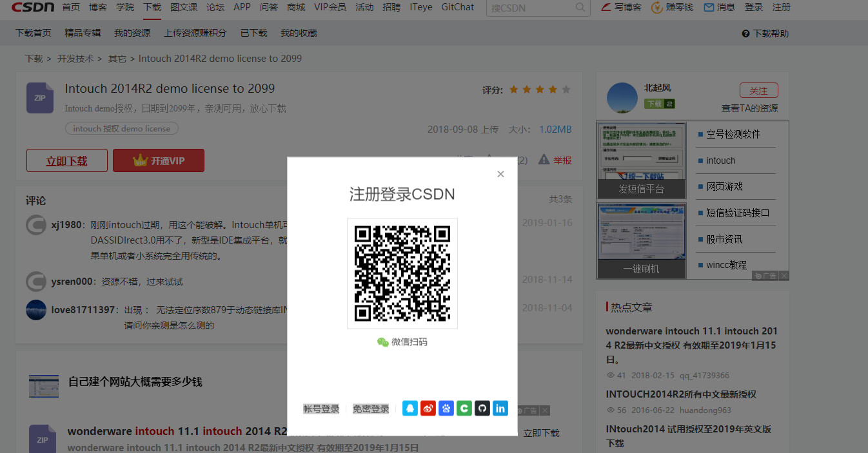
Task: Log in with GitHub icon
Action: [482, 409]
